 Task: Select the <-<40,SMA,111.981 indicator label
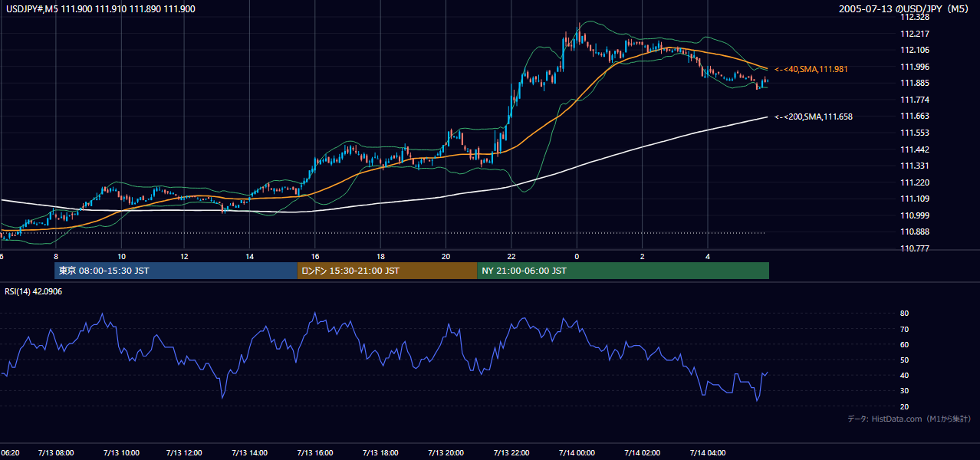811,69
